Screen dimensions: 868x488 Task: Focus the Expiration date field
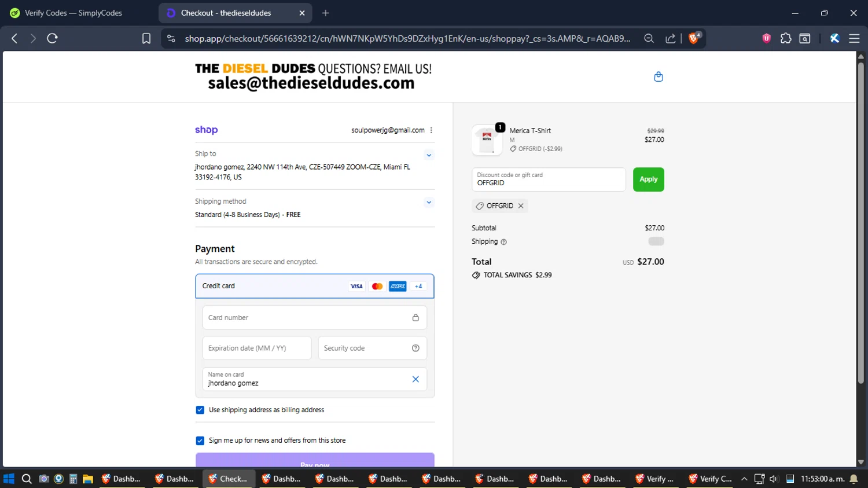257,348
